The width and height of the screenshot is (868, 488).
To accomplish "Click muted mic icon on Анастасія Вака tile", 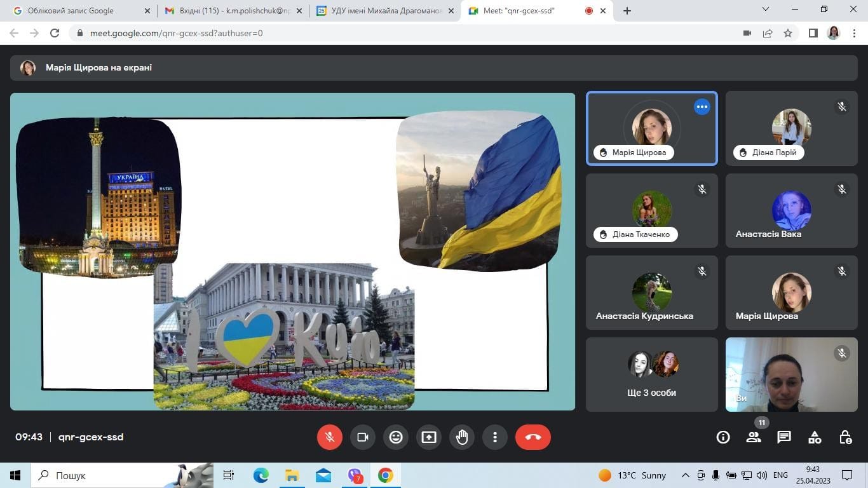I will pos(842,189).
